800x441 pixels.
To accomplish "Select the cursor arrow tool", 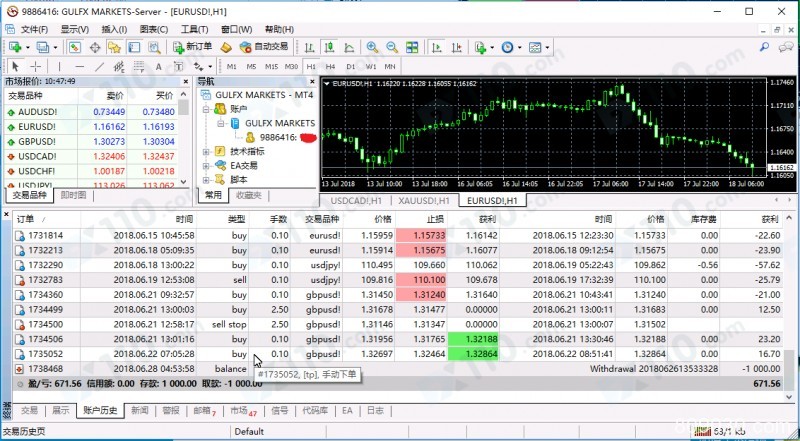I will [15, 66].
